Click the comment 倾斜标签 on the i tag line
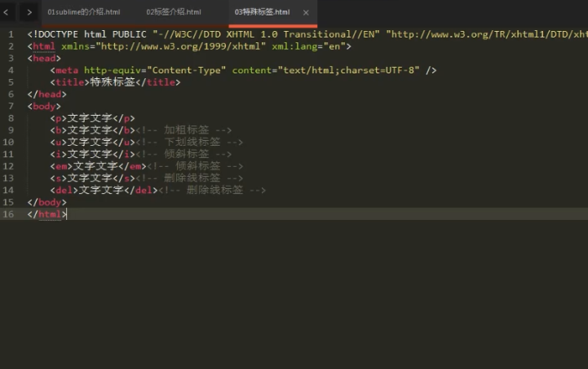 183,154
